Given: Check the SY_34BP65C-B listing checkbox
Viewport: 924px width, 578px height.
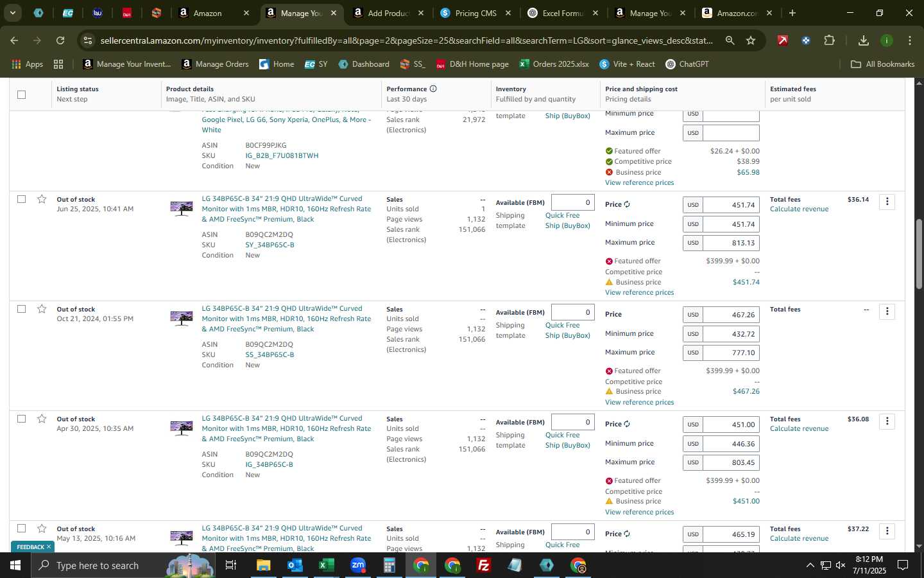Looking at the screenshot, I should click(x=21, y=199).
